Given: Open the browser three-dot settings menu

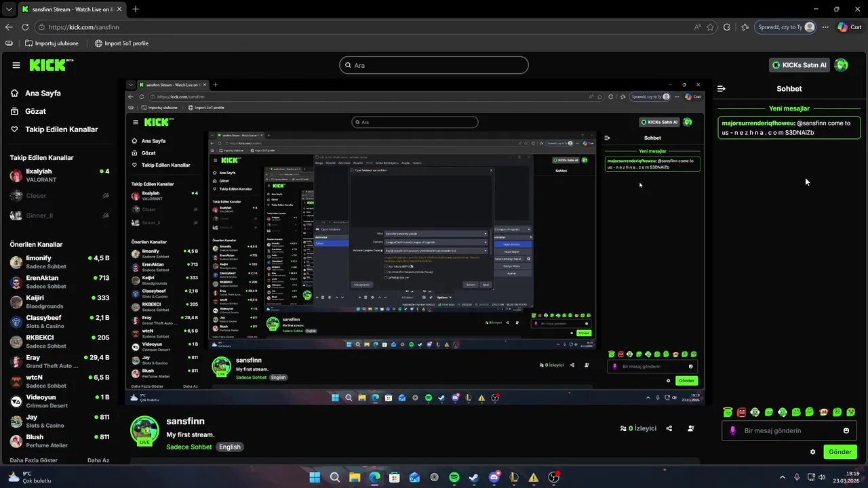Looking at the screenshot, I should 825,27.
